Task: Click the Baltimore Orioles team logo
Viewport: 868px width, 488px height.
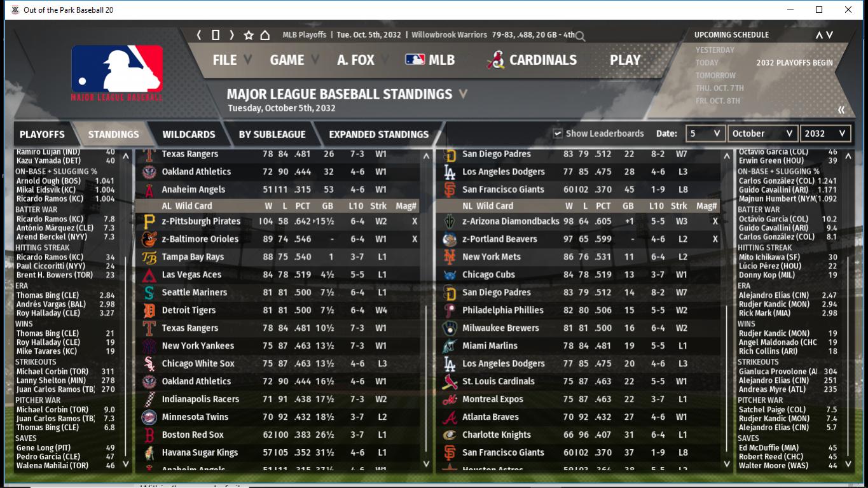Action: (x=149, y=239)
